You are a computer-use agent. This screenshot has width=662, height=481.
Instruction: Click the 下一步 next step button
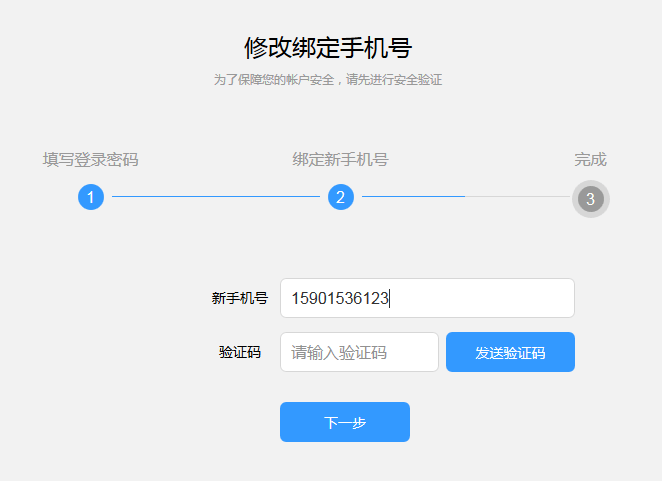(345, 422)
